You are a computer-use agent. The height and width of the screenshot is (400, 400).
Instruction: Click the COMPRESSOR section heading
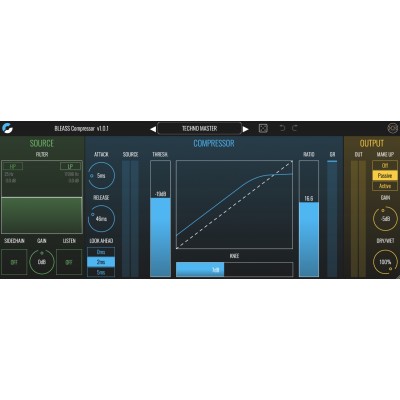point(214,144)
